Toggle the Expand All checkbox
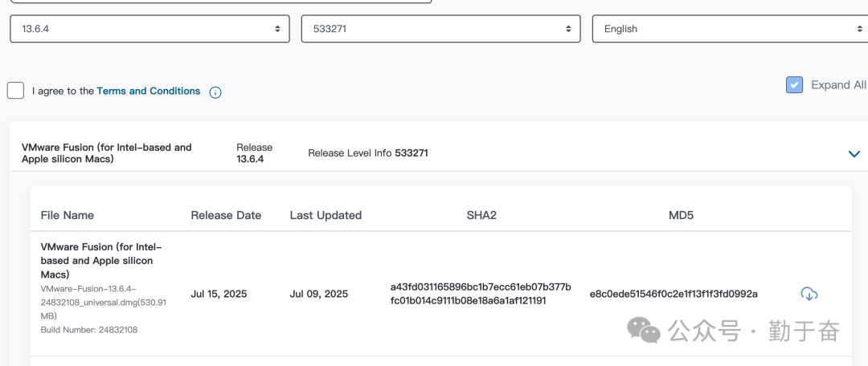This screenshot has width=868, height=366. (794, 84)
